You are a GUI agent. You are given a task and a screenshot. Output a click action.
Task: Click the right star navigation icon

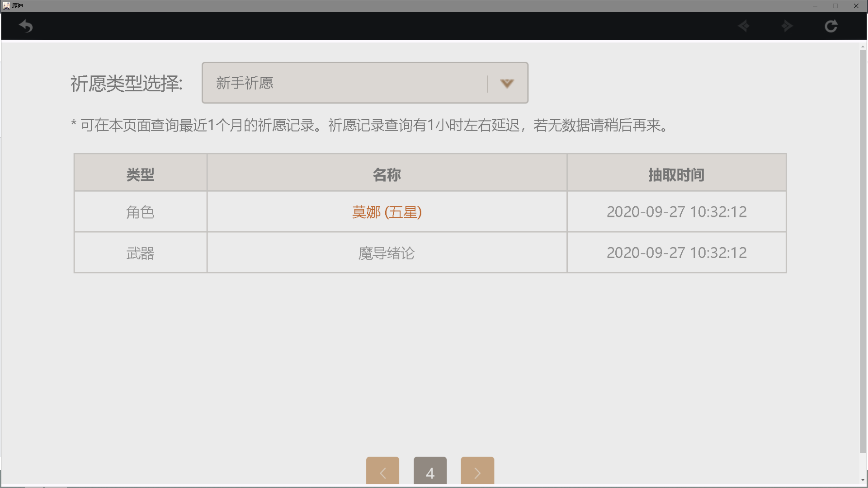(x=787, y=26)
